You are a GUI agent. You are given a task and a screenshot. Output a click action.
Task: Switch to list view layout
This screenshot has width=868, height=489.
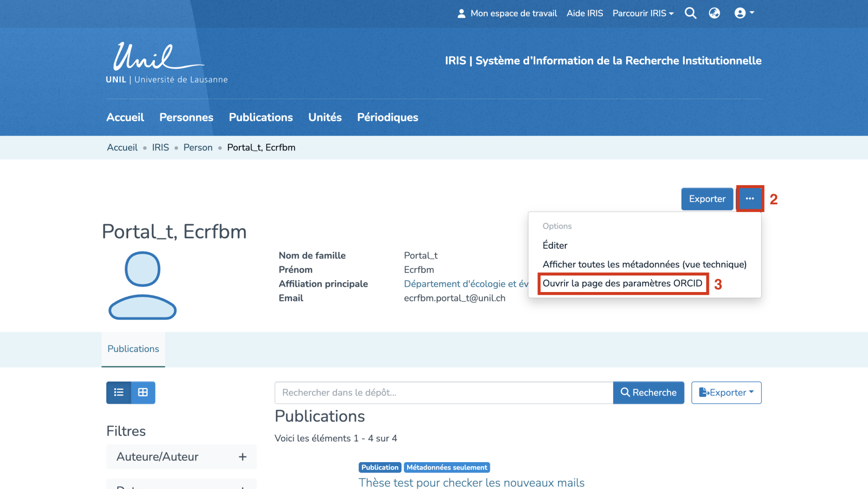coord(119,392)
